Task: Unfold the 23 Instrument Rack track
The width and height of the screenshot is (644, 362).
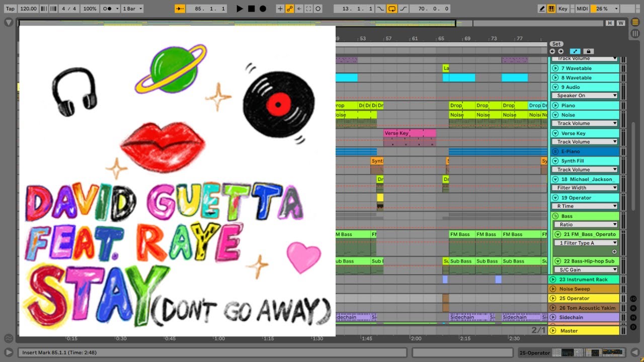Action: (553, 280)
